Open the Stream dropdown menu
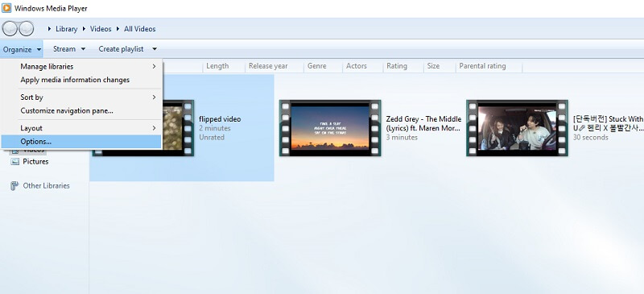644x294 pixels. 69,49
